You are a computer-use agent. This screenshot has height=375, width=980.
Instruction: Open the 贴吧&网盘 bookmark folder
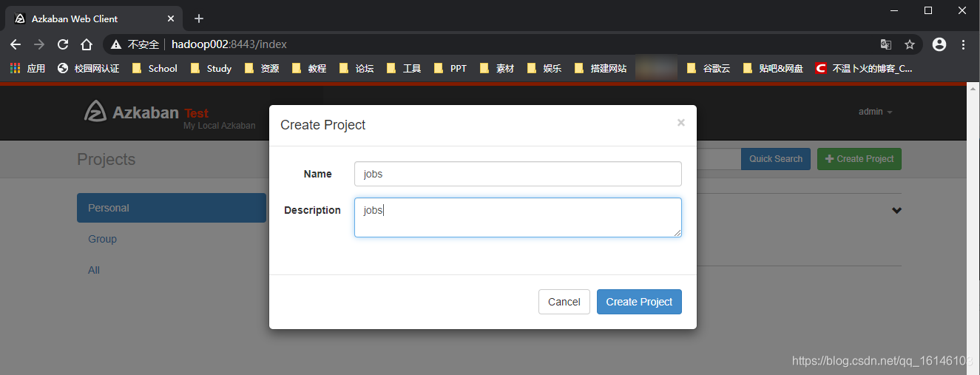click(774, 68)
